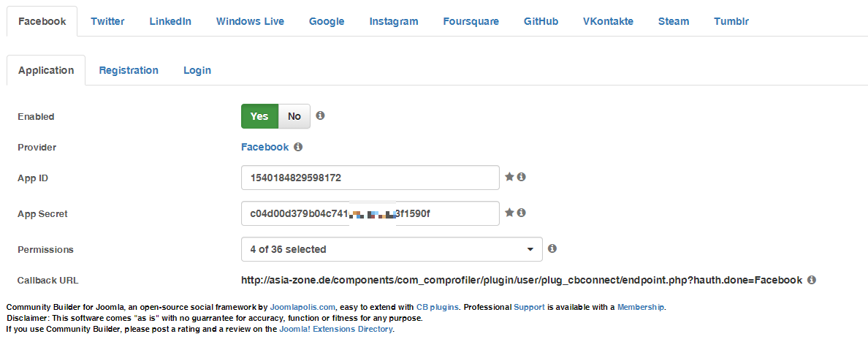This screenshot has width=868, height=361.
Task: Click the info icon next to Enabled
Action: point(320,115)
